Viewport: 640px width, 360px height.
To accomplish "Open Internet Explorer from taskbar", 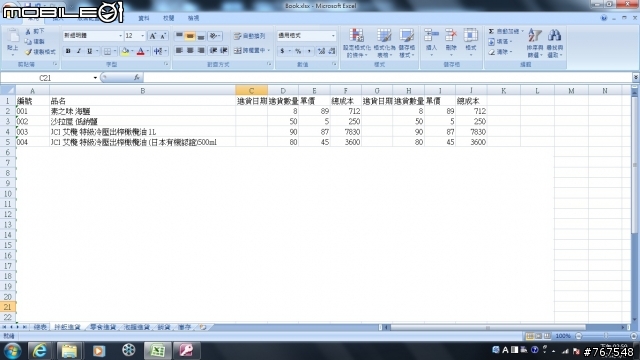I will (x=39, y=350).
